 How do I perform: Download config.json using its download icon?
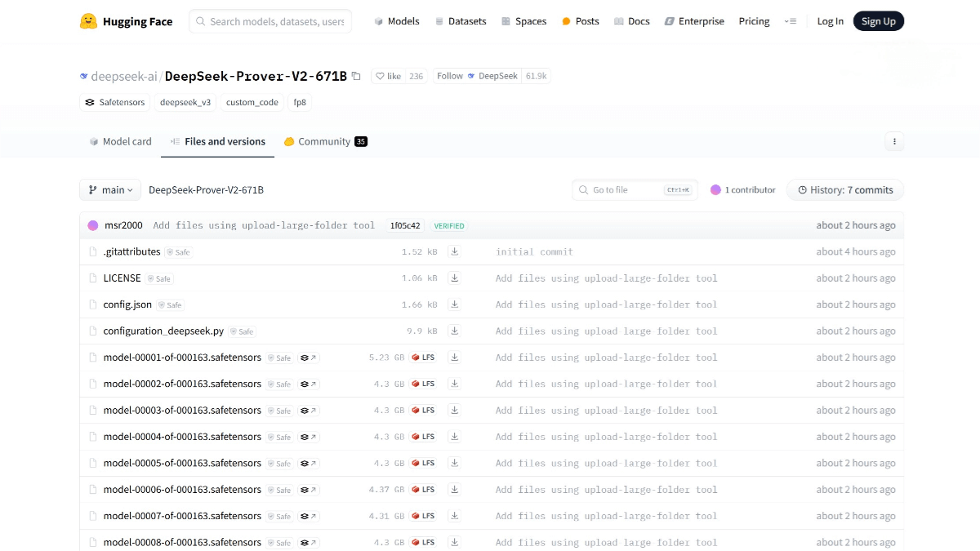[x=454, y=304]
